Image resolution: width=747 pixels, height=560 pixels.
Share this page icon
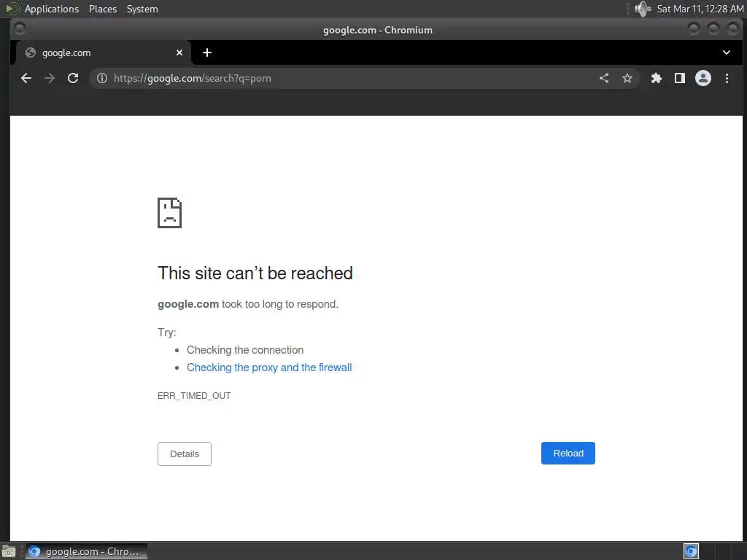[x=604, y=78]
